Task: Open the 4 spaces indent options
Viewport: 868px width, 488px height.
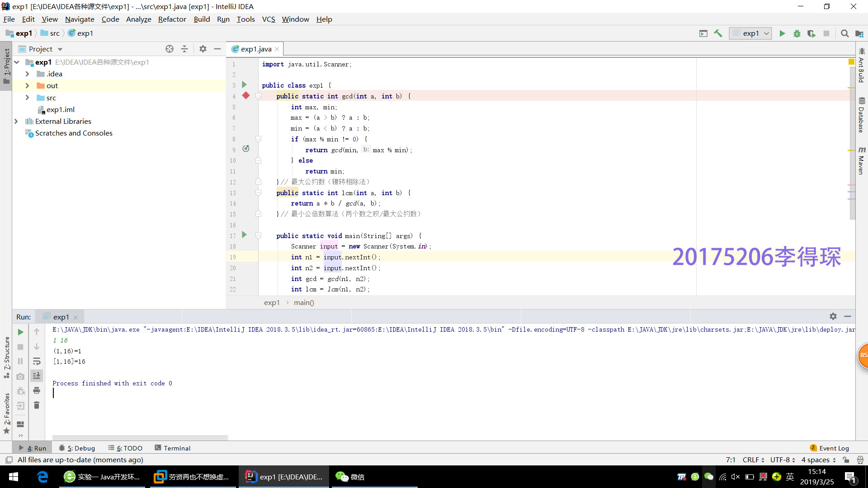Action: coord(819,460)
